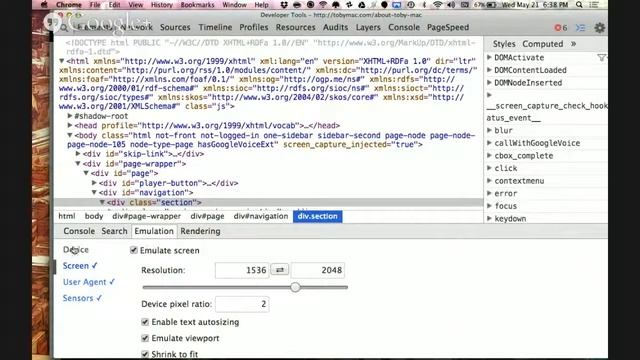Open Notification Center menu bar icon

click(x=594, y=5)
